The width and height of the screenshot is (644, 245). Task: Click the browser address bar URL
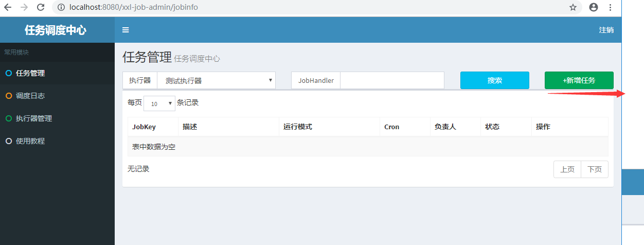click(134, 7)
